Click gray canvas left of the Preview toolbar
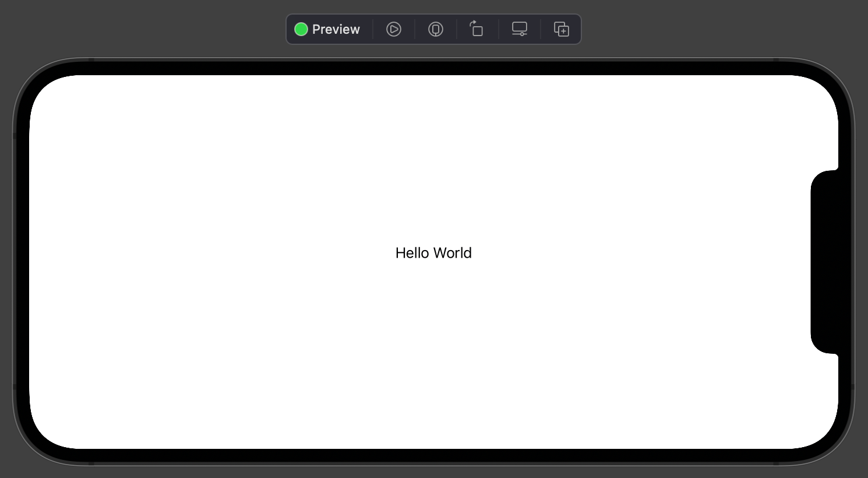The image size is (868, 478). [x=146, y=29]
